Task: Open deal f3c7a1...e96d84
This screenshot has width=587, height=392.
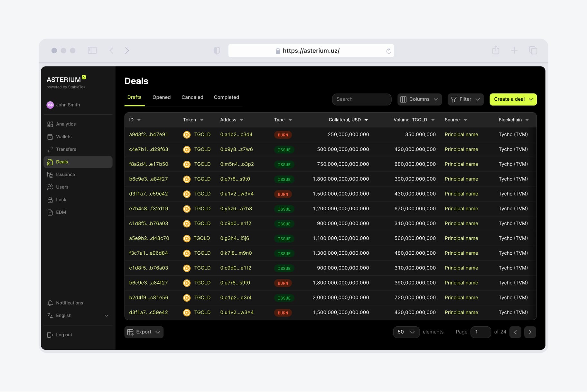Action: [148, 253]
